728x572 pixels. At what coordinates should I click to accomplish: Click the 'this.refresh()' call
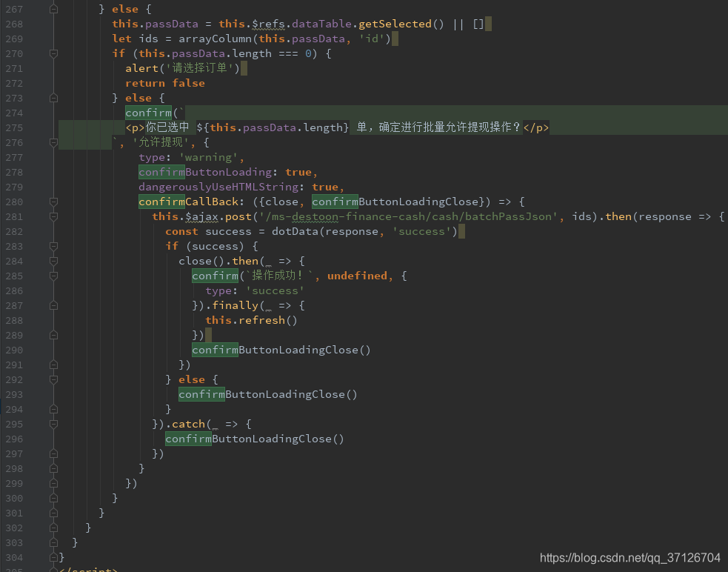coord(251,320)
